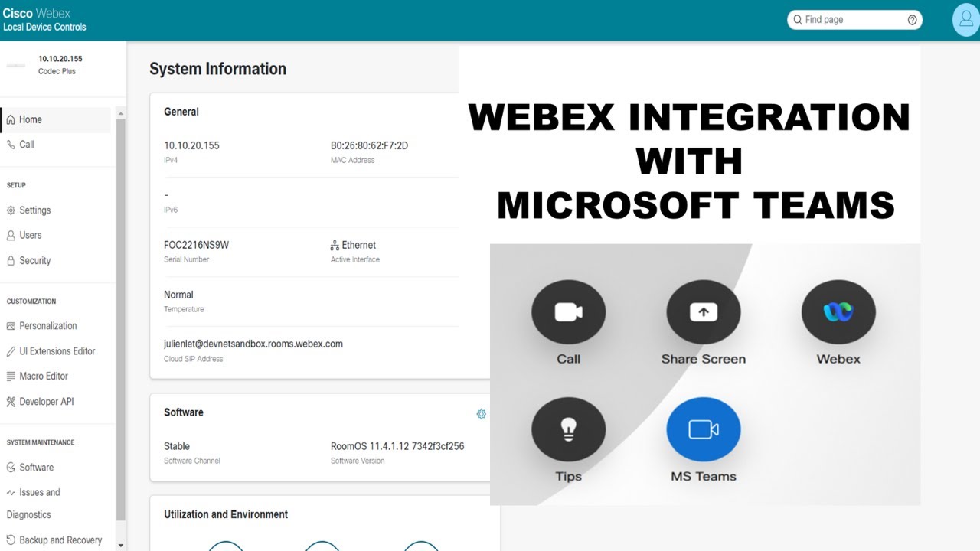980x551 pixels.
Task: Click serial number FOC2216NS9W
Action: (x=196, y=246)
